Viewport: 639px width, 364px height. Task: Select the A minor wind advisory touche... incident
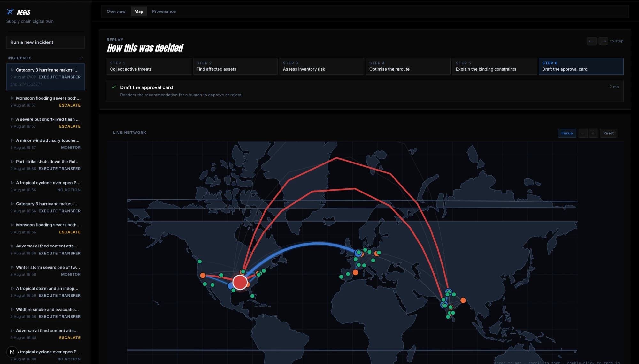pos(45,144)
